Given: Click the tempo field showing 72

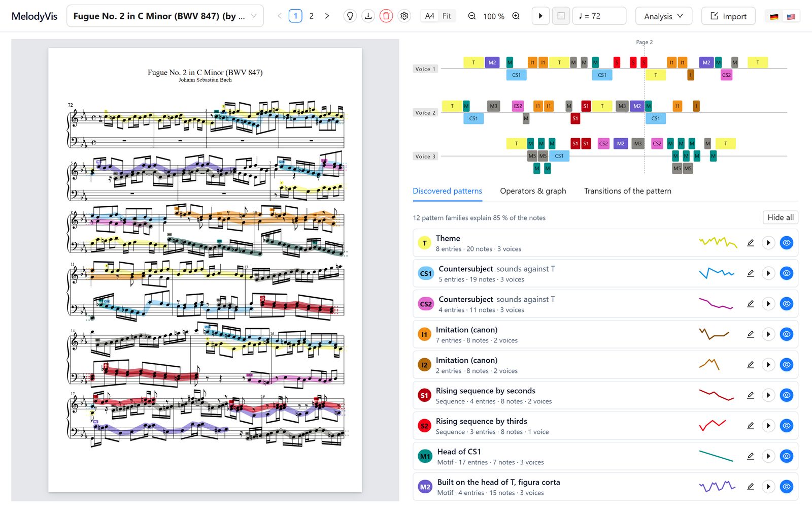Looking at the screenshot, I should tap(599, 16).
